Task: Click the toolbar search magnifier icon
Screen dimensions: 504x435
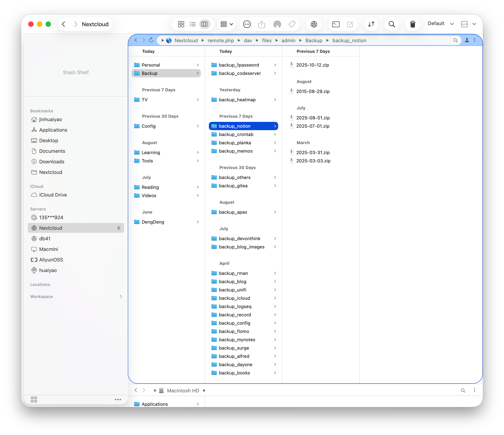Action: pyautogui.click(x=392, y=24)
